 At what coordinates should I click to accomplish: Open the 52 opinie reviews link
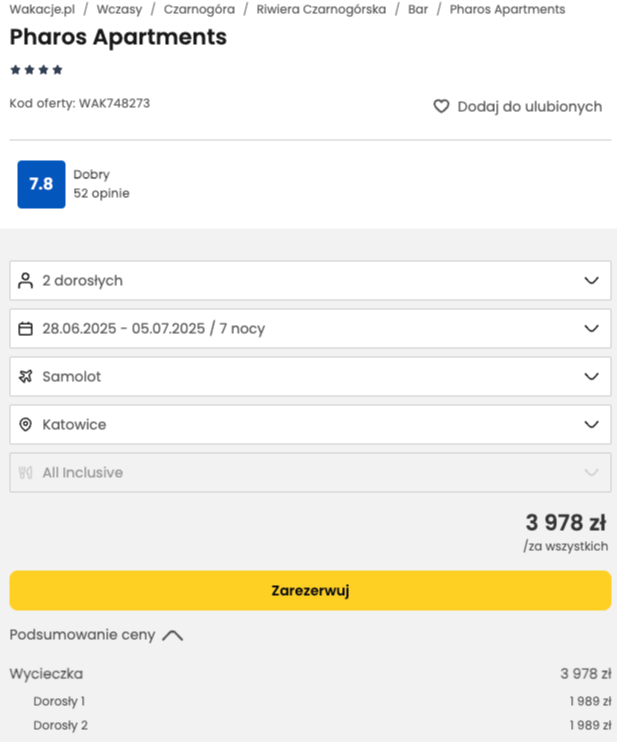point(101,193)
